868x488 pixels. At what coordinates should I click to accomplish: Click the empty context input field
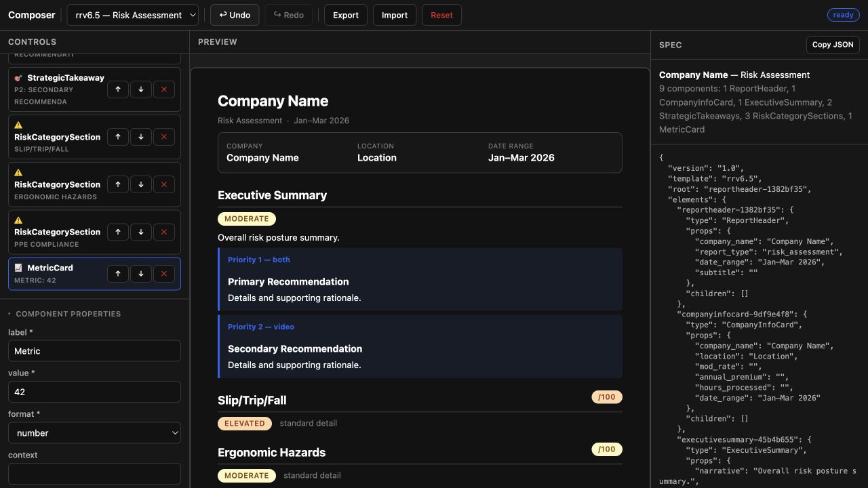(x=94, y=474)
